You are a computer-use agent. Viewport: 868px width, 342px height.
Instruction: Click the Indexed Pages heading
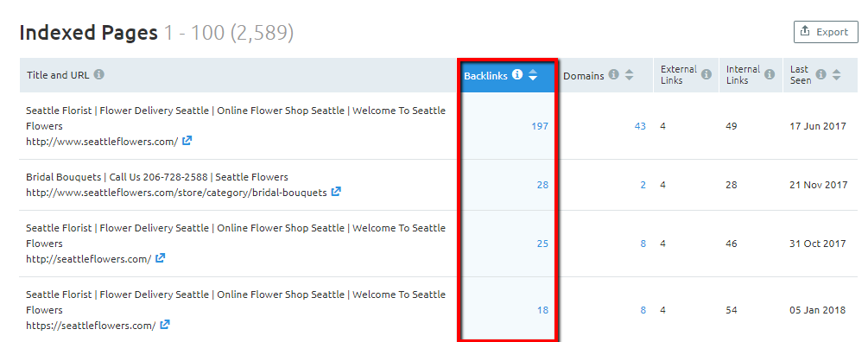tap(89, 33)
